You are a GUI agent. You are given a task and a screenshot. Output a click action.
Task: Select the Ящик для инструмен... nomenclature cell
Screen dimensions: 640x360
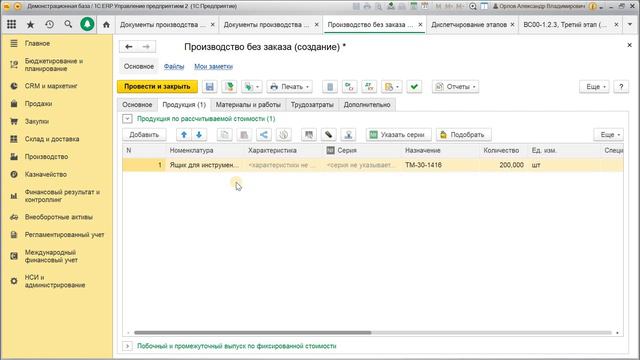point(204,165)
